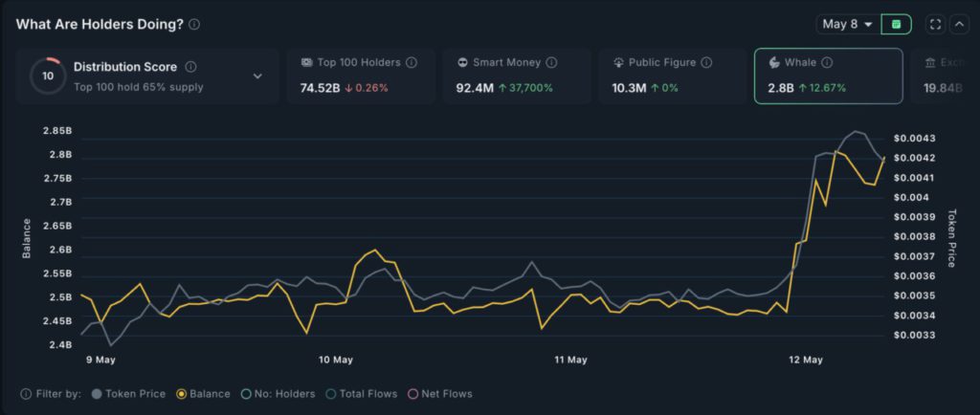Select the Public Figure tab
Viewport: 980px width, 415px height.
click(x=672, y=76)
